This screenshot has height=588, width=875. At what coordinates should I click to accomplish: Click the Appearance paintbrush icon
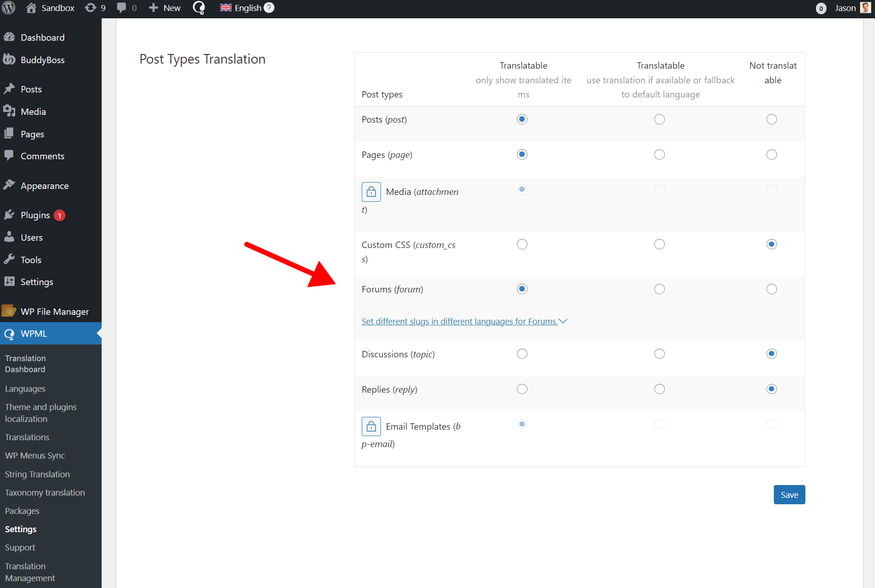pos(9,185)
